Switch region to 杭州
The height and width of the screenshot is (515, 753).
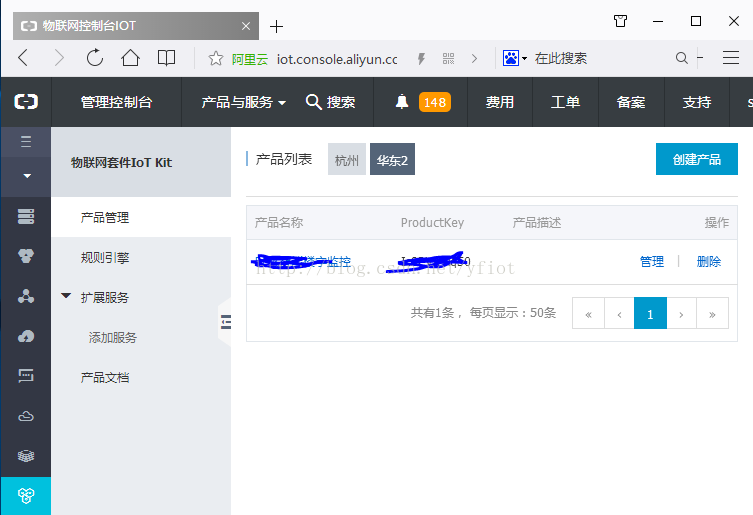[x=347, y=159]
